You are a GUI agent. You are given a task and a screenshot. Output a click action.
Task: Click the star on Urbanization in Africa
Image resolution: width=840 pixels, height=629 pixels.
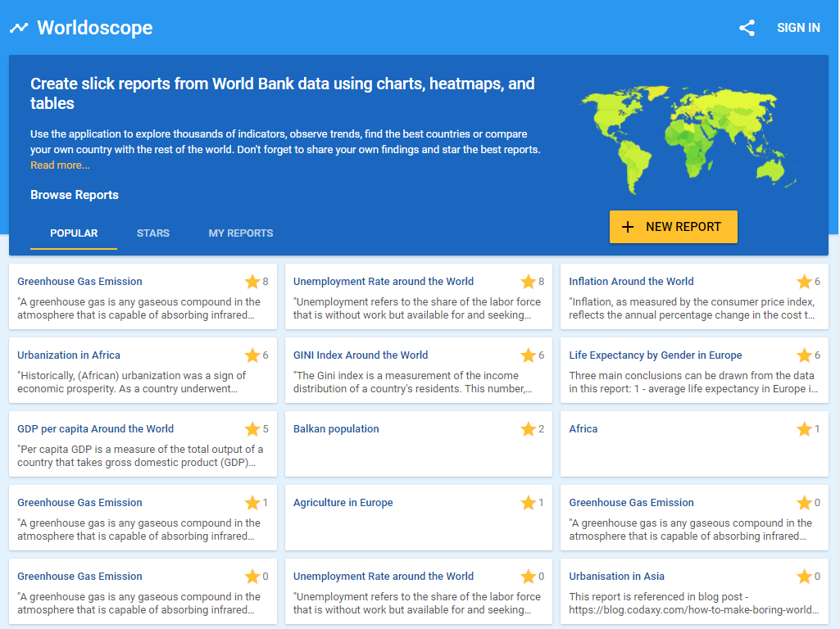click(252, 355)
